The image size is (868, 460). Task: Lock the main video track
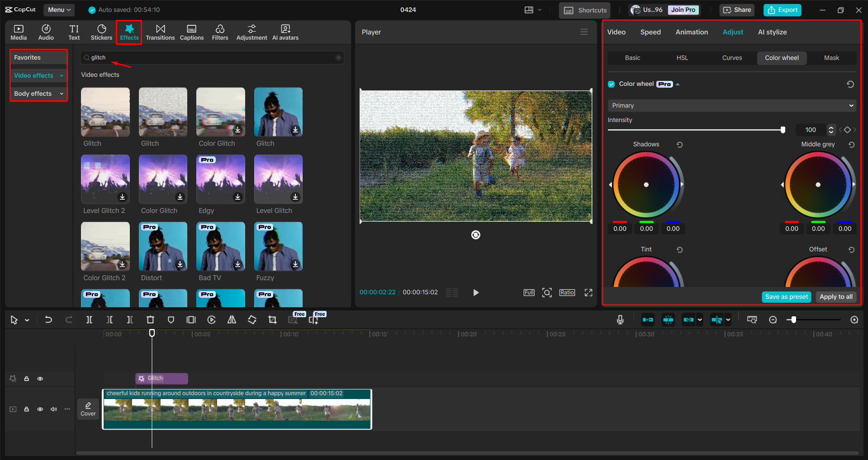[x=26, y=409]
